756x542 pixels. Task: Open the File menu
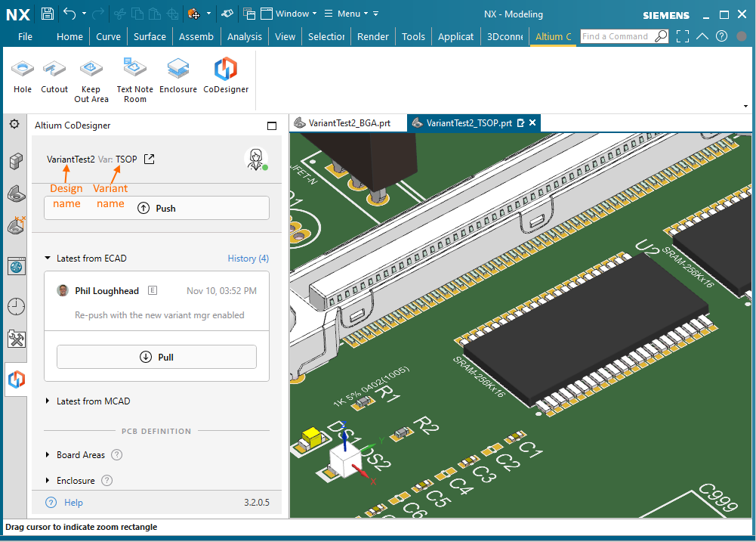(25, 37)
